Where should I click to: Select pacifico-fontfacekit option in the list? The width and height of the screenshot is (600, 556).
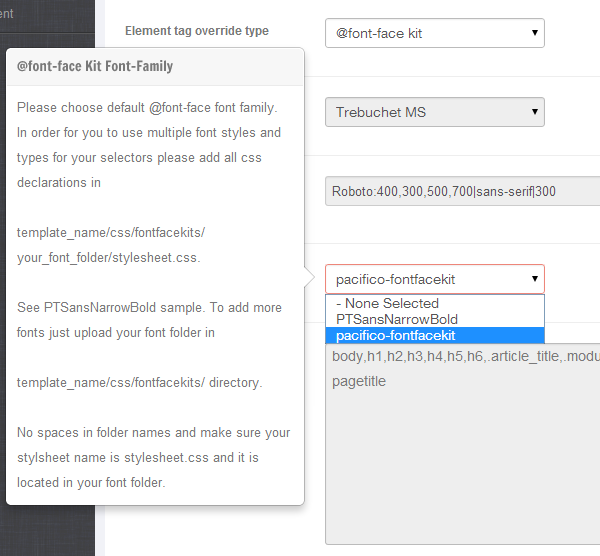tap(435, 336)
